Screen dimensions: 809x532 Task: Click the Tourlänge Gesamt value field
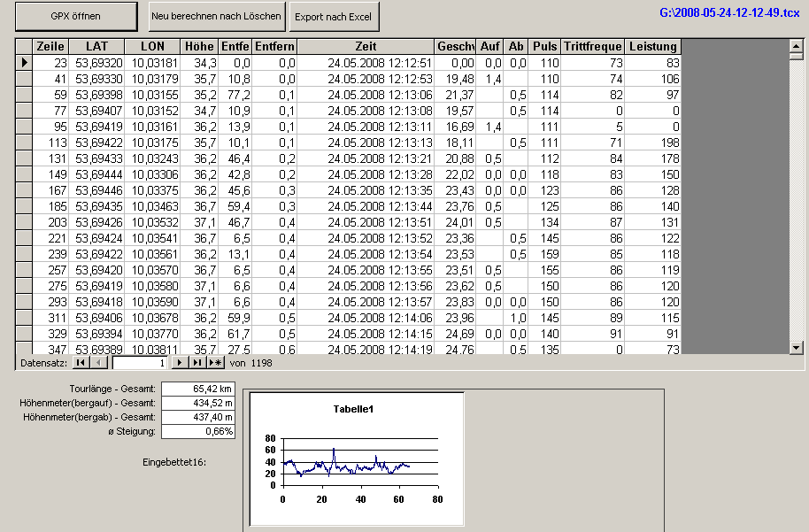pyautogui.click(x=199, y=389)
